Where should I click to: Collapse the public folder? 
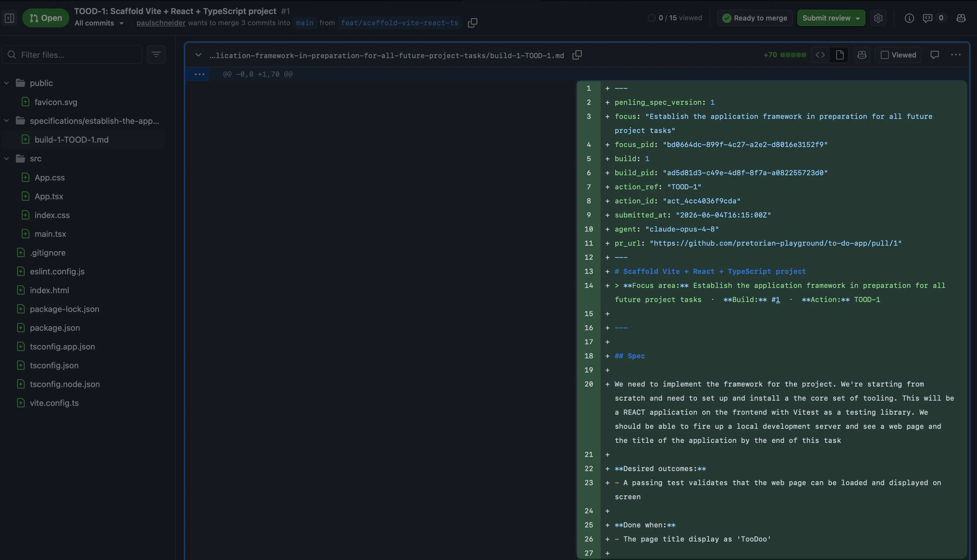click(6, 83)
